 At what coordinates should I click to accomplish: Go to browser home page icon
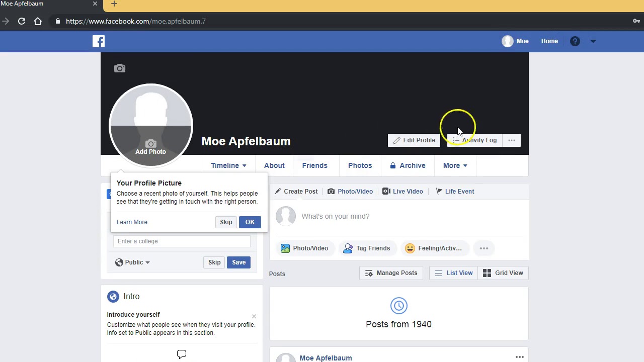[x=38, y=21]
